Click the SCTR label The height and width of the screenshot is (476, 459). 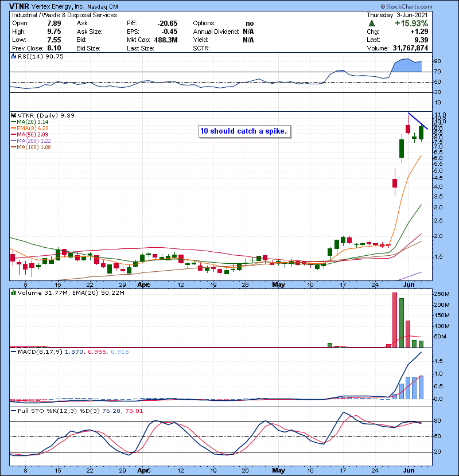[x=201, y=48]
